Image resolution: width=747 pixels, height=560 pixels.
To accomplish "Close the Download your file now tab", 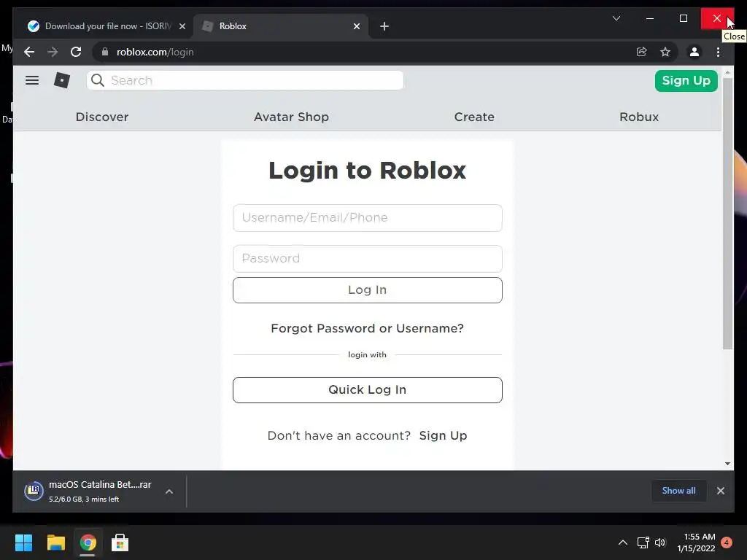I will (x=182, y=27).
